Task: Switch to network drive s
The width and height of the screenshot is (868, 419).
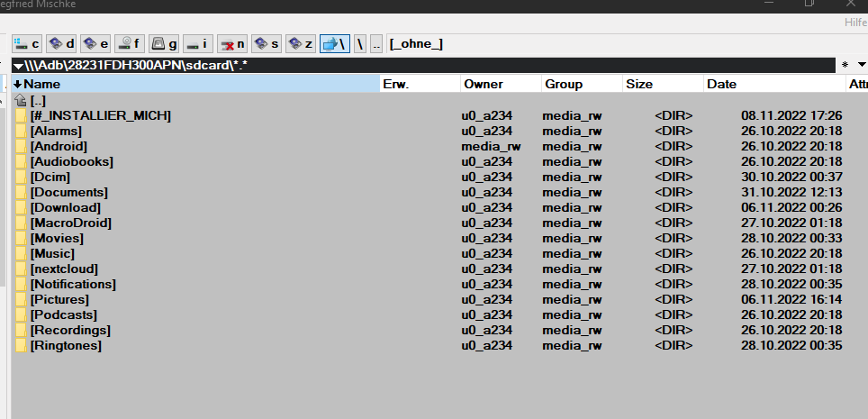Action: [x=266, y=43]
